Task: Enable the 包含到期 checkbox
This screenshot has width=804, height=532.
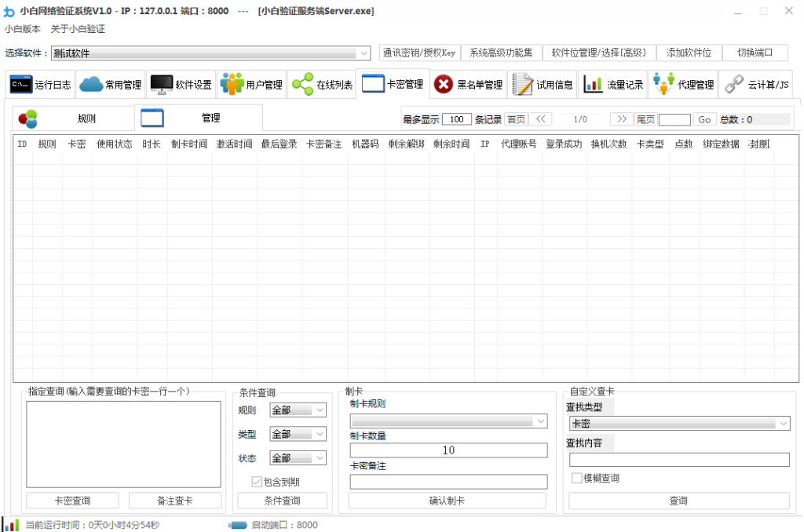Action: coord(255,482)
